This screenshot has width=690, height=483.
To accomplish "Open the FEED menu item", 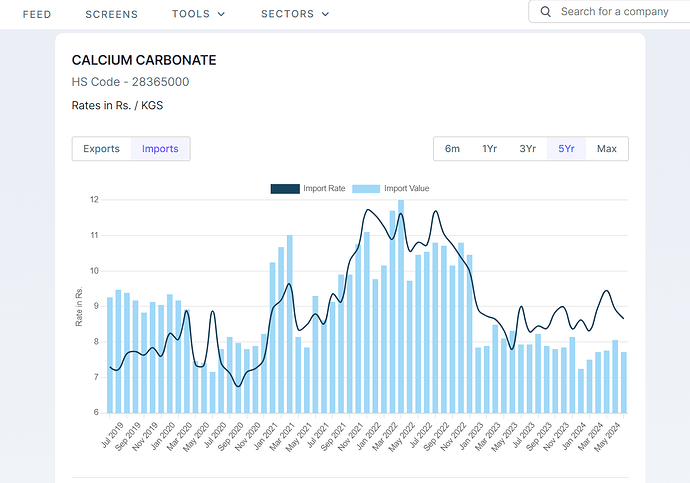I will [37, 14].
